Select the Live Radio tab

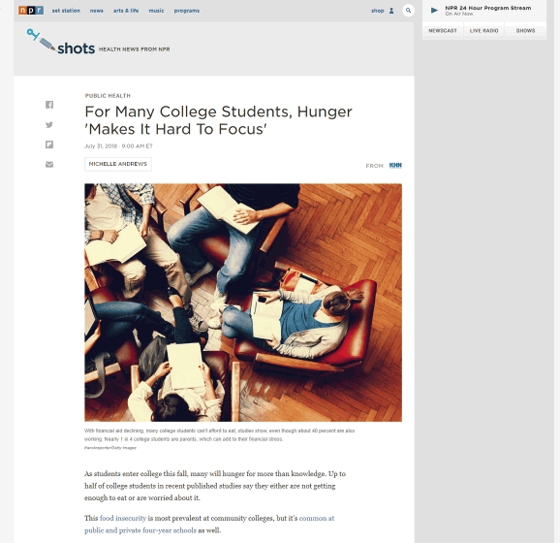[484, 31]
